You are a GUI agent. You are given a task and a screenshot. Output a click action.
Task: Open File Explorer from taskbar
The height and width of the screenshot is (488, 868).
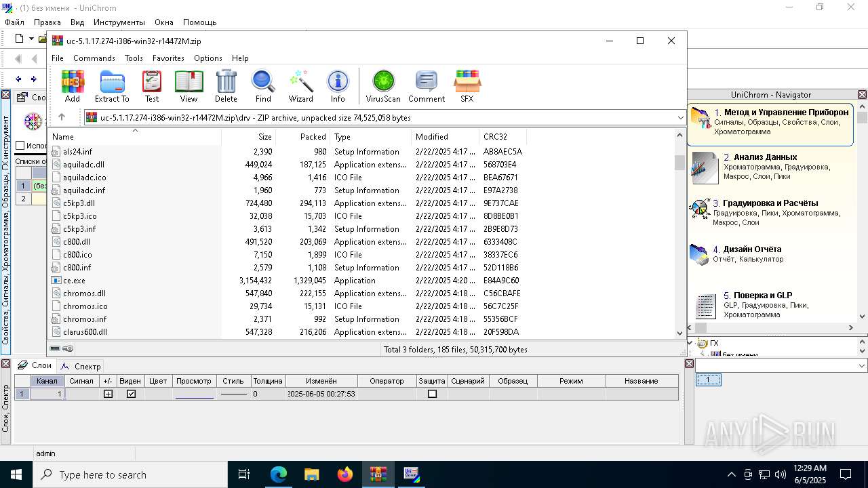pos(312,474)
